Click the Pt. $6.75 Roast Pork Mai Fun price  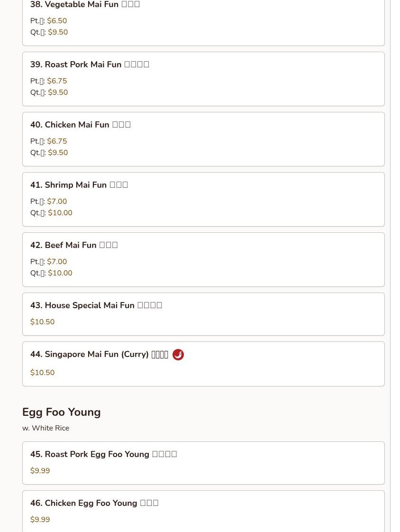(48, 81)
